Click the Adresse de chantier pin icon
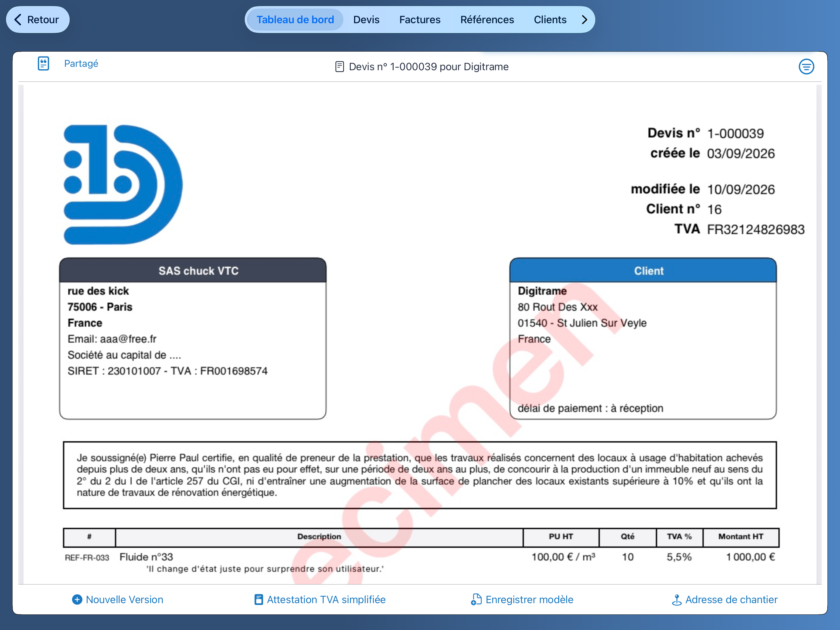This screenshot has height=630, width=840. 676,599
